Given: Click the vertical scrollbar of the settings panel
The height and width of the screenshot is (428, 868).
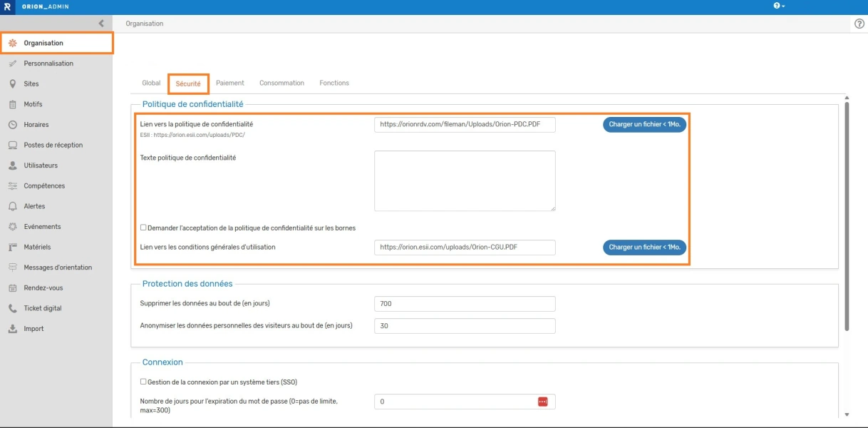Looking at the screenshot, I should (x=847, y=214).
